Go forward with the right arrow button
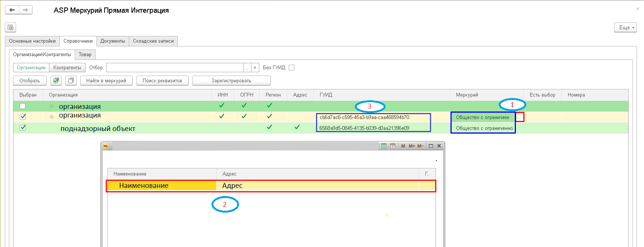Screen dimensions: 644x247 [x=25, y=10]
